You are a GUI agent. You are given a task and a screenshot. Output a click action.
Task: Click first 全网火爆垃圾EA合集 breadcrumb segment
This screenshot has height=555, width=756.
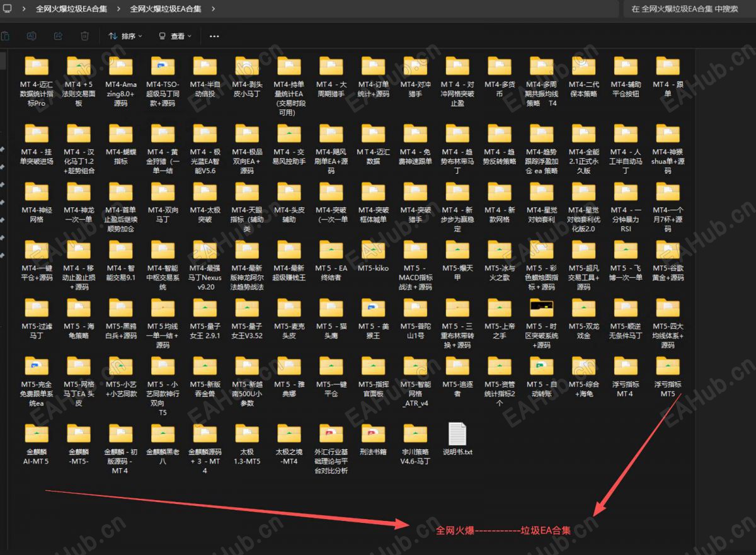tap(71, 9)
